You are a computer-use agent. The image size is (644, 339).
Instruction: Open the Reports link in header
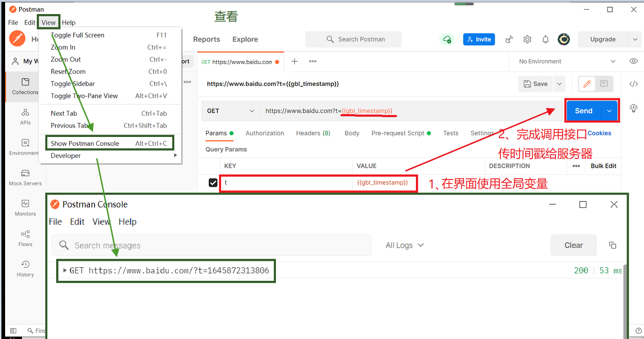tap(207, 39)
